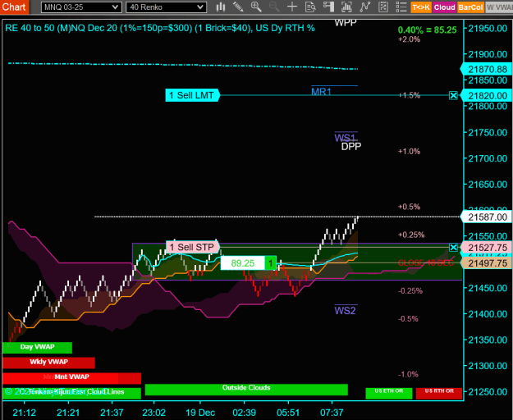
Task: Click the Day VWAP green status bar
Action: coord(37,348)
